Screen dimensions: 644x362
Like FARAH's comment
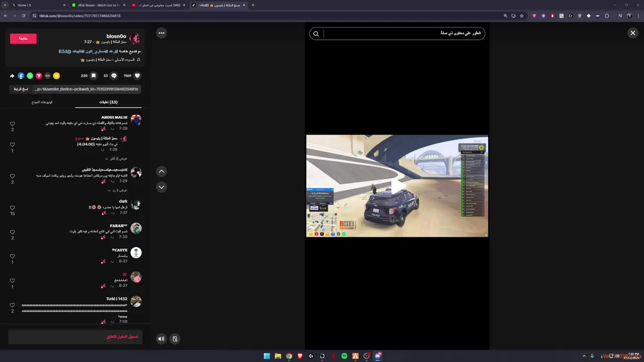click(x=13, y=232)
